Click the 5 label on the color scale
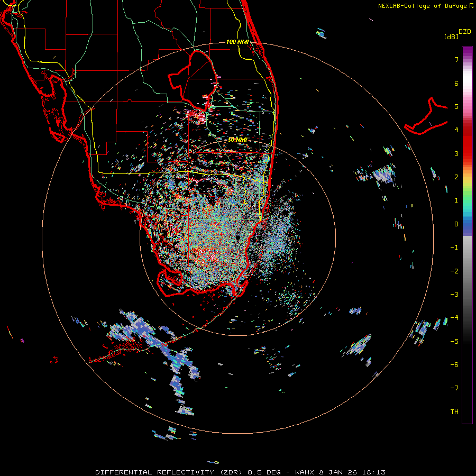 coord(456,106)
